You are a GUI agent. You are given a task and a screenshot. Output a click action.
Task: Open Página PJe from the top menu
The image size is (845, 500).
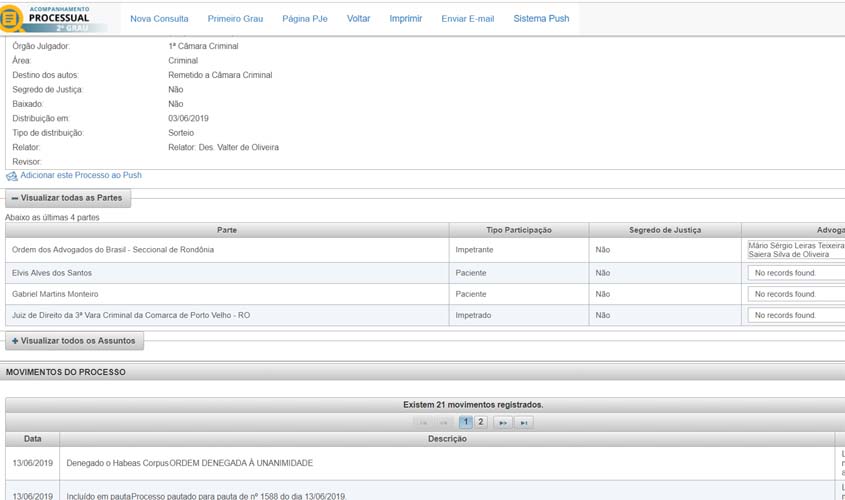tap(304, 19)
